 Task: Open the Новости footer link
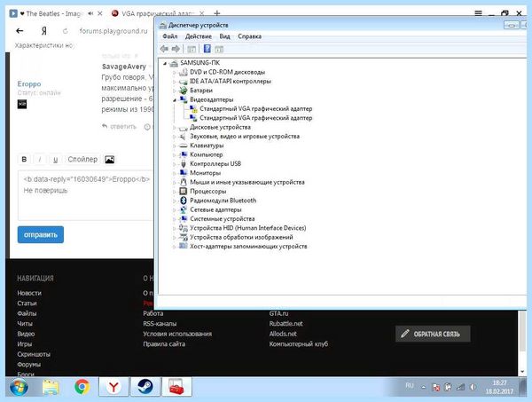(x=29, y=293)
